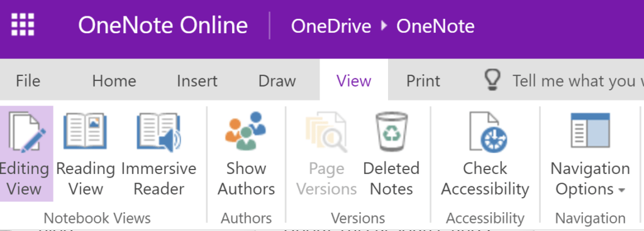Select the View tab
This screenshot has width=644, height=231.
(x=353, y=80)
